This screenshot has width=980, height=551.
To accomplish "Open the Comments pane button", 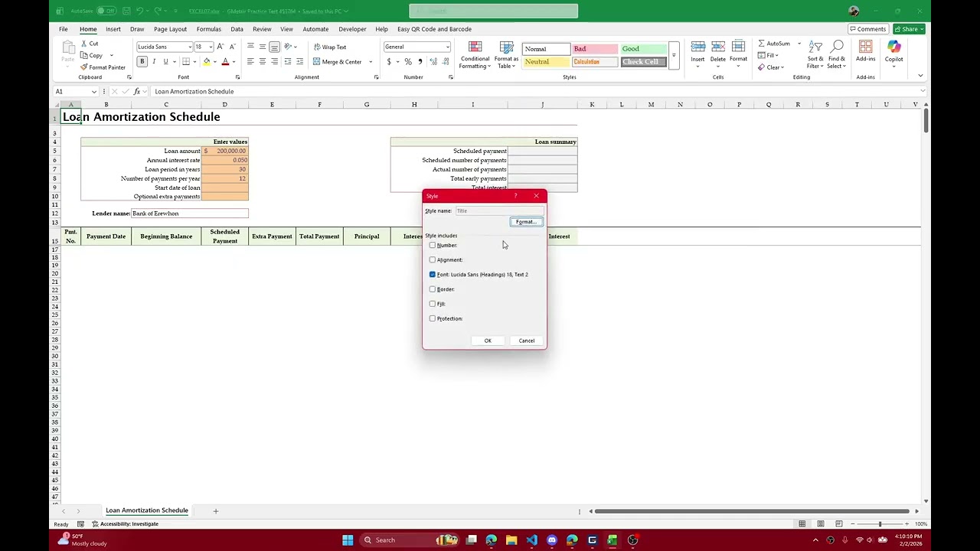I will [x=867, y=29].
